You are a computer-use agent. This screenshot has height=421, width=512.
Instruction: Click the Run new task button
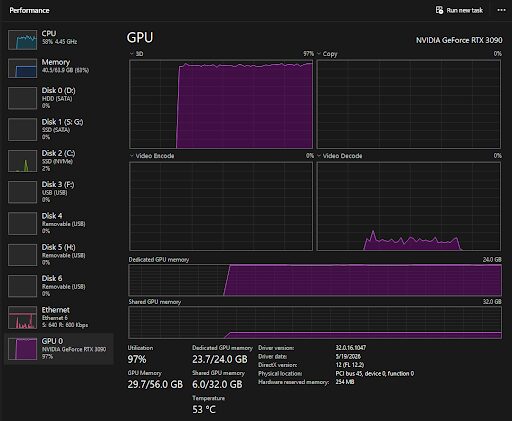(459, 10)
